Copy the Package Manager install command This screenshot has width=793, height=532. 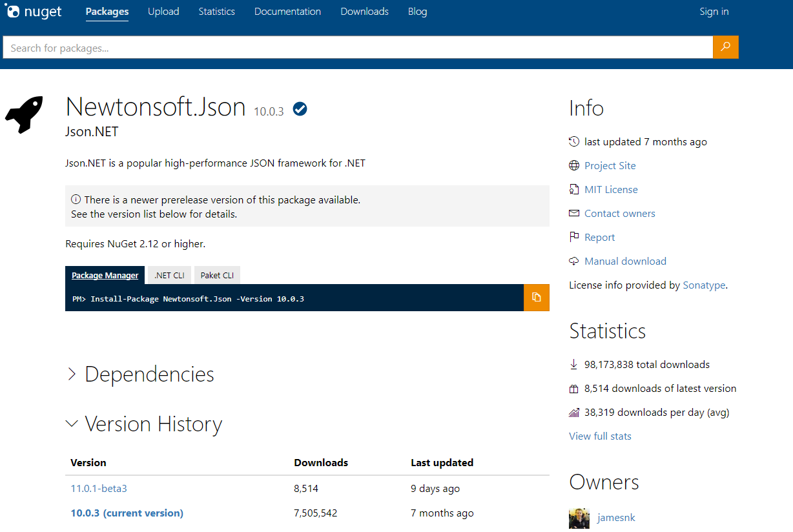pos(537,298)
